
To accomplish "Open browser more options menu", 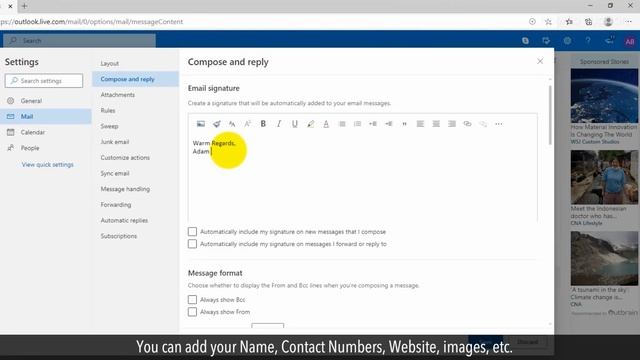I will point(629,22).
